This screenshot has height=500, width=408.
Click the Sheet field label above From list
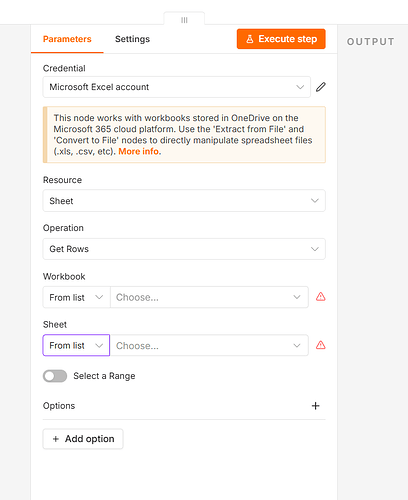click(55, 324)
